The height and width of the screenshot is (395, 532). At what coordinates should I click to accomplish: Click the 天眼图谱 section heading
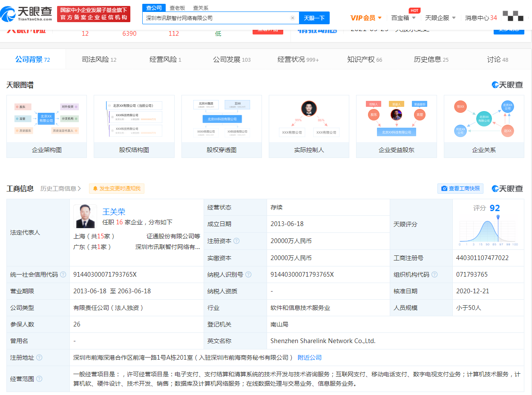pos(20,85)
